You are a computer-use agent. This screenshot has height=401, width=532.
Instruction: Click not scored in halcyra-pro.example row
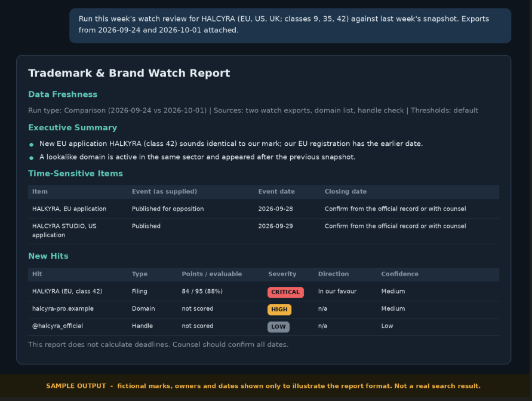198,308
